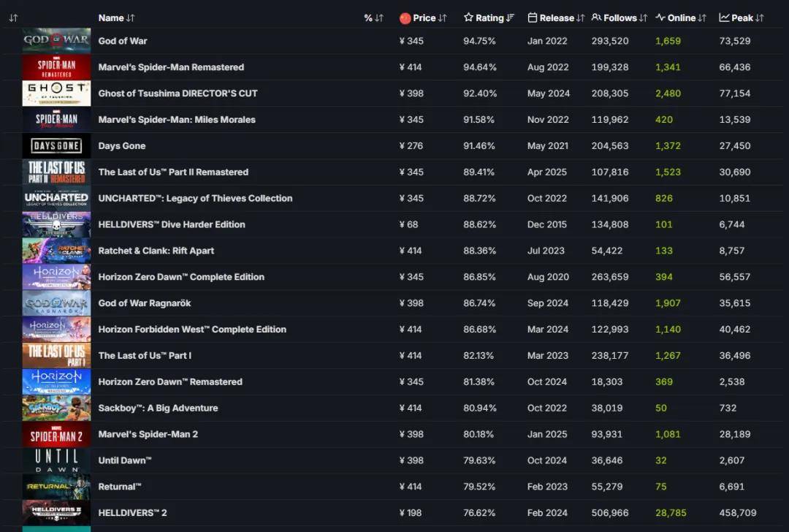The image size is (789, 532).
Task: Click the Peak chart icon header
Action: point(724,18)
